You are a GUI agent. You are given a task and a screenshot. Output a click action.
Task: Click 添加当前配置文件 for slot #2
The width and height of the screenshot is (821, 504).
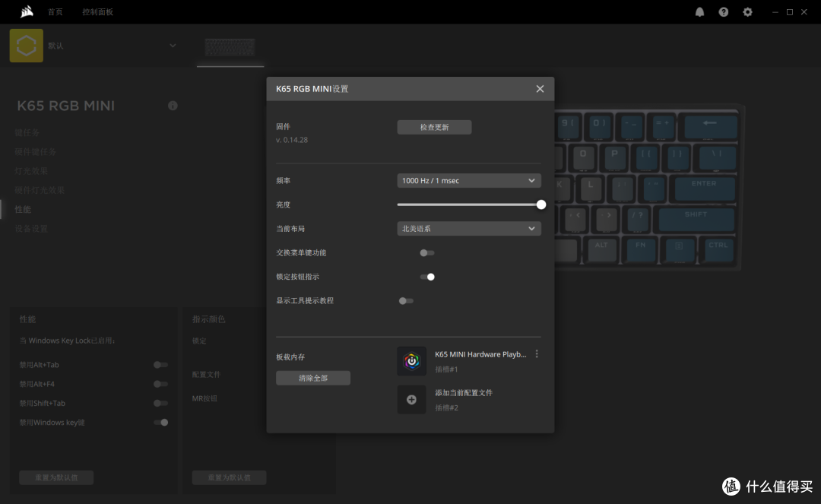coord(464,392)
